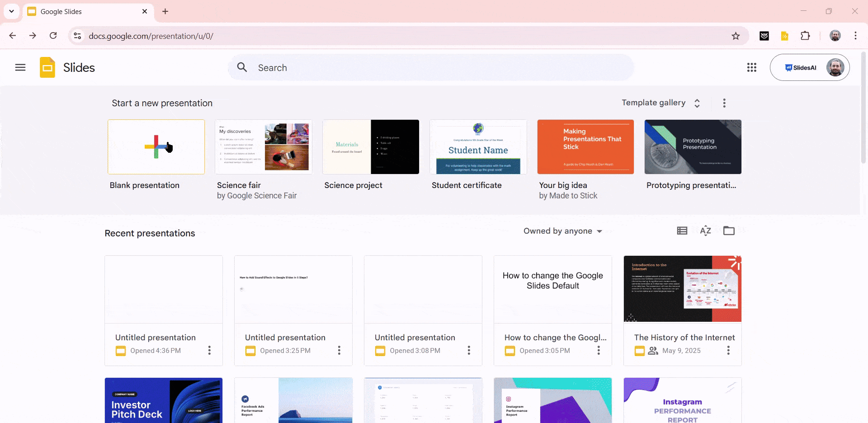This screenshot has width=868, height=423.
Task: Open the browser extensions puzzle icon
Action: pyautogui.click(x=805, y=36)
